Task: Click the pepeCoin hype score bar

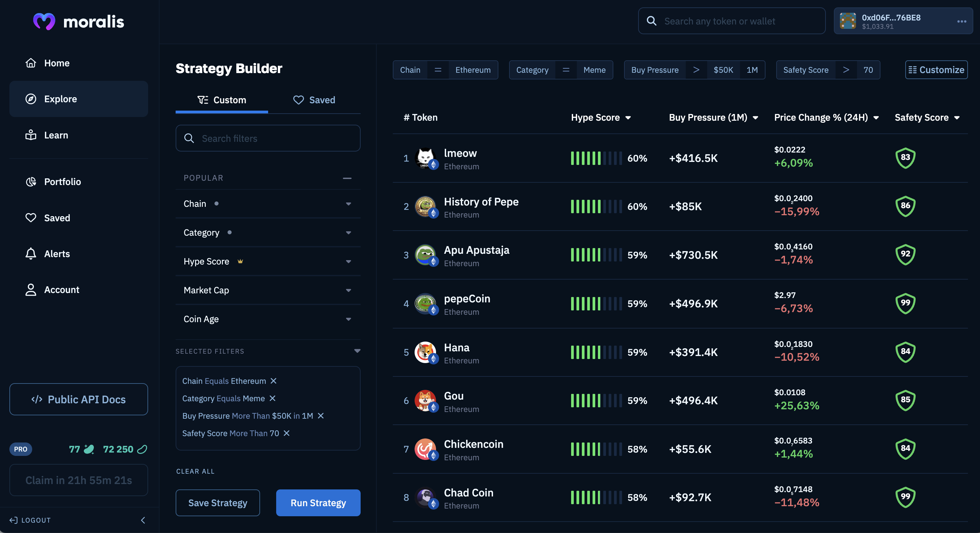Action: 597,304
